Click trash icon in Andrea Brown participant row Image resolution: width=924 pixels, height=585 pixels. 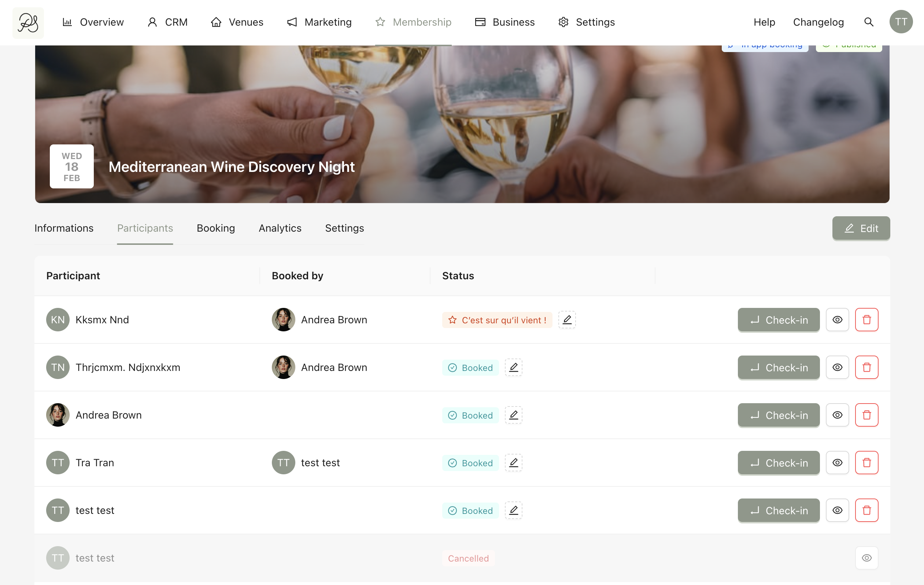pyautogui.click(x=866, y=415)
